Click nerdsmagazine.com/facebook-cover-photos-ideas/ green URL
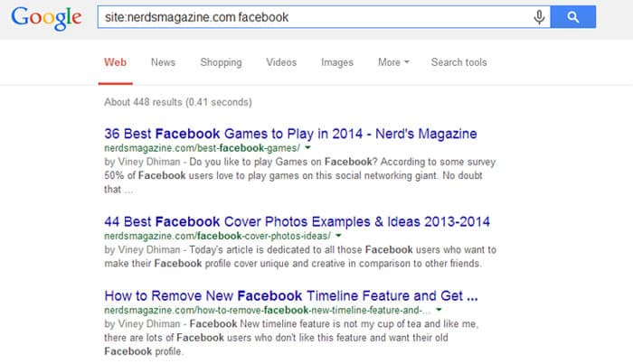633x364 pixels. click(217, 237)
